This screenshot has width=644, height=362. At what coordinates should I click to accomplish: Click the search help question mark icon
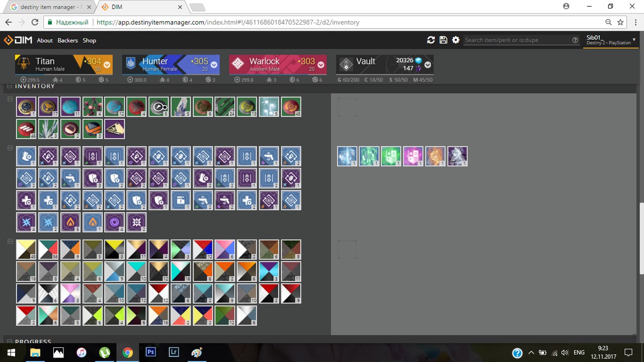(x=575, y=40)
